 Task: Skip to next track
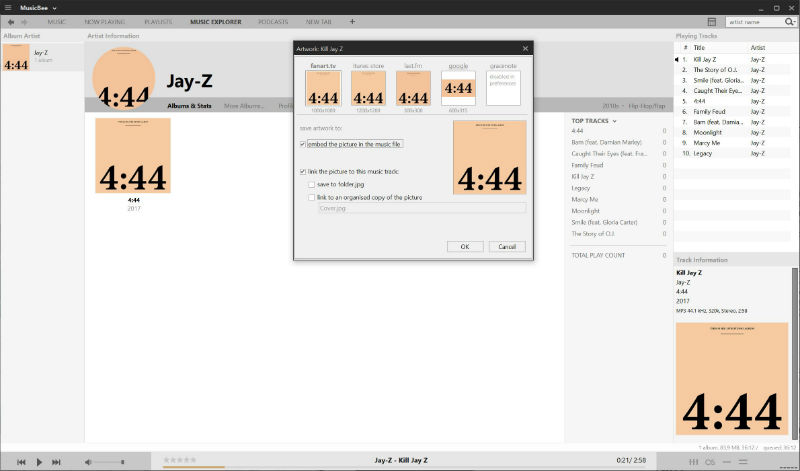(x=56, y=462)
